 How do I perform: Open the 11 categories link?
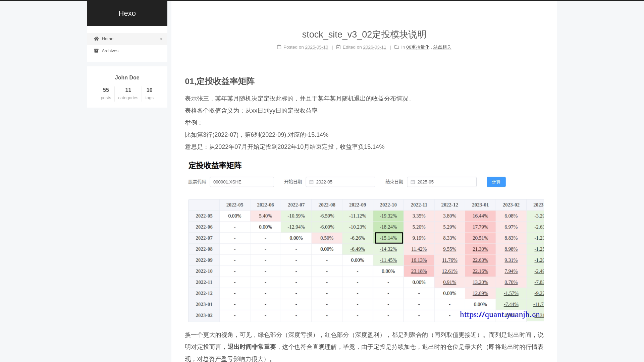point(128,94)
